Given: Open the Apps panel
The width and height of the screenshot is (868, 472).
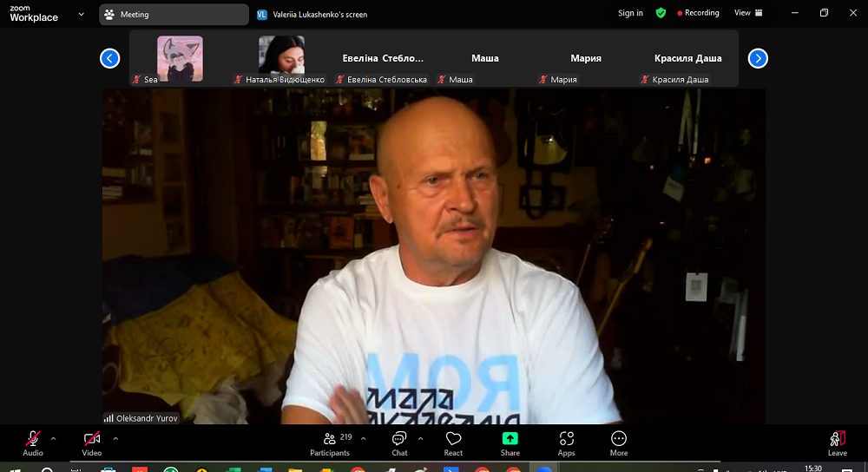Looking at the screenshot, I should click(x=566, y=443).
